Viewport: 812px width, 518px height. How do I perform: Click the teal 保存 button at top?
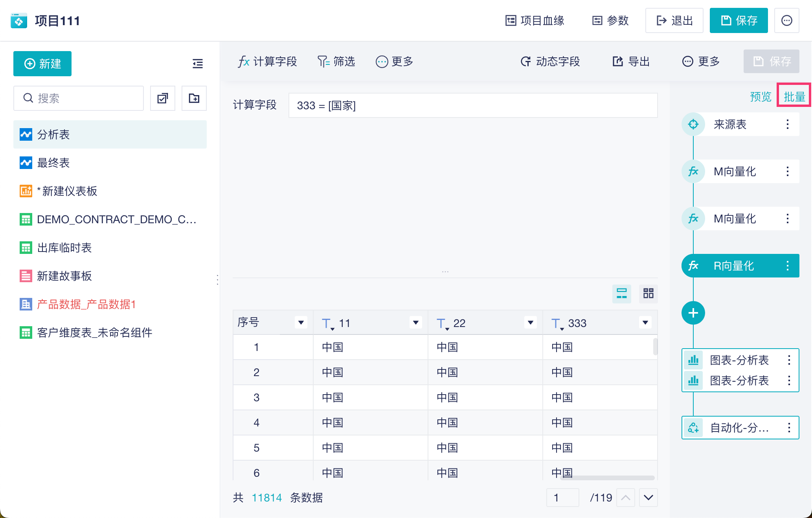click(739, 20)
